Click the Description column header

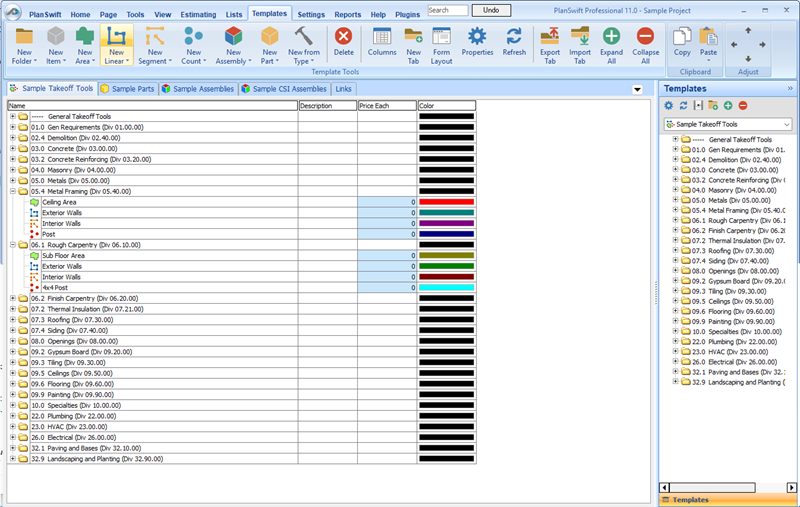(x=328, y=106)
